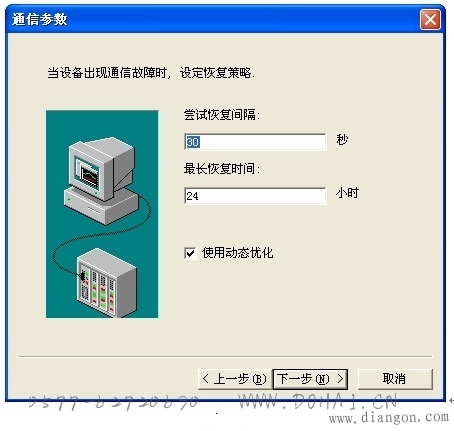454x431 pixels.
Task: Click the 秒 unit label
Action: [x=342, y=139]
